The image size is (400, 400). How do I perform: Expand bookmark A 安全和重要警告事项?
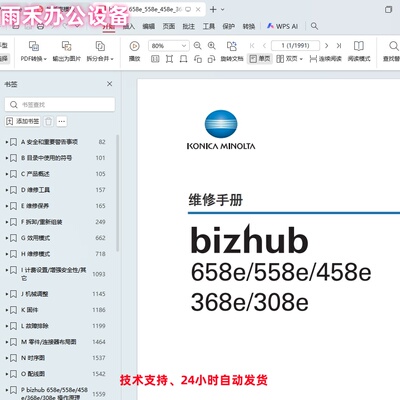pos(7,142)
